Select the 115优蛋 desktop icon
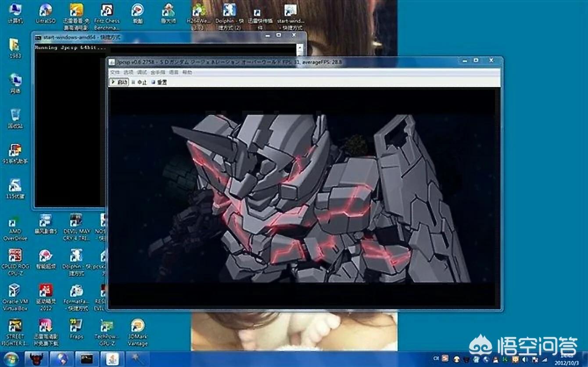This screenshot has width=588, height=367. point(15,189)
